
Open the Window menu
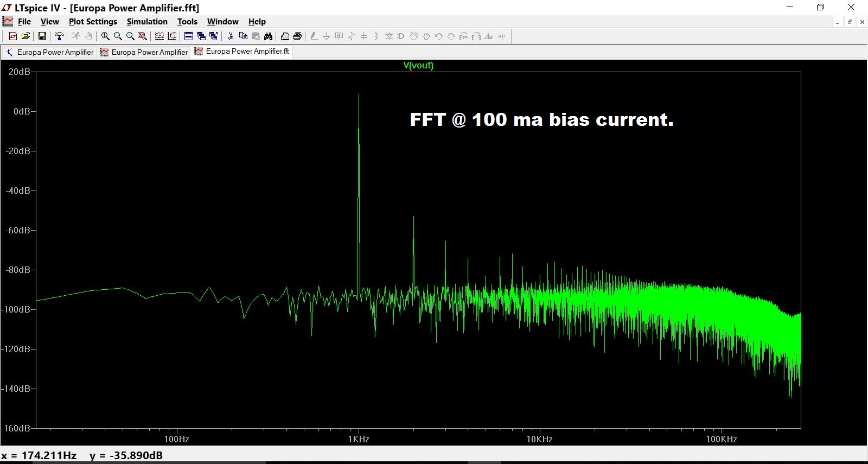coord(223,22)
